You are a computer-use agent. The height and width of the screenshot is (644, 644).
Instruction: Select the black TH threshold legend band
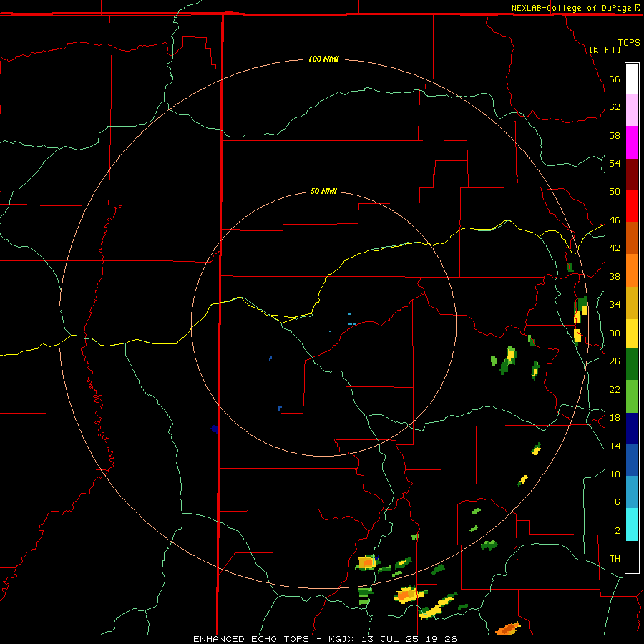[x=632, y=557]
